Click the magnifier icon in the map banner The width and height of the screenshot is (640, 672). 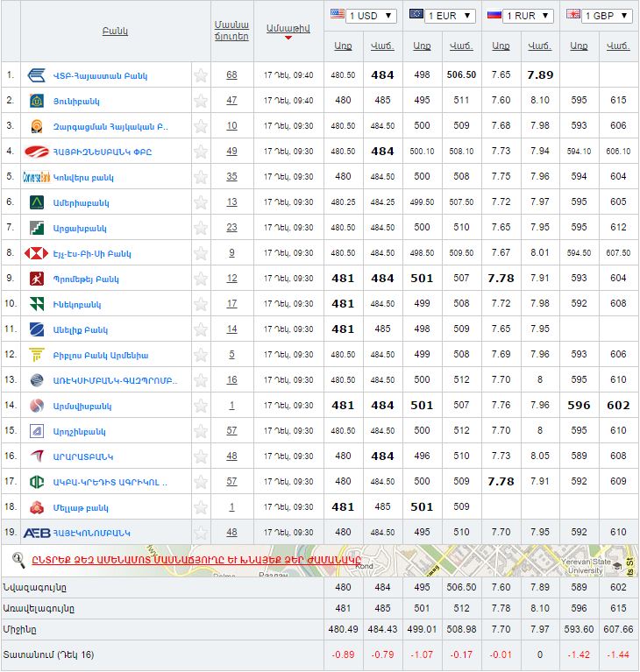(18, 558)
